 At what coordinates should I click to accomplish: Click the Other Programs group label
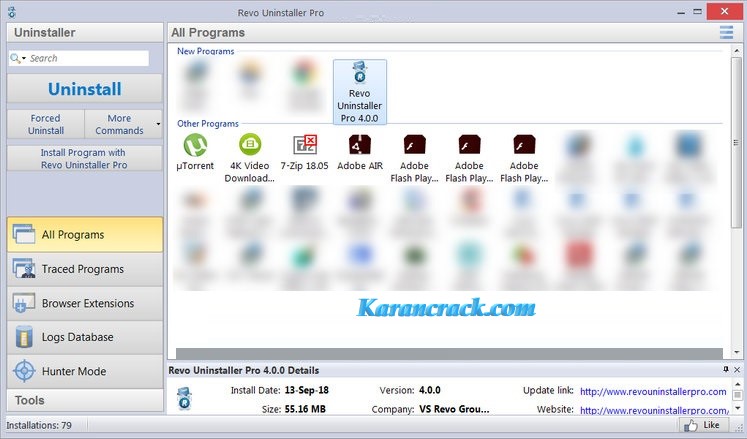208,123
